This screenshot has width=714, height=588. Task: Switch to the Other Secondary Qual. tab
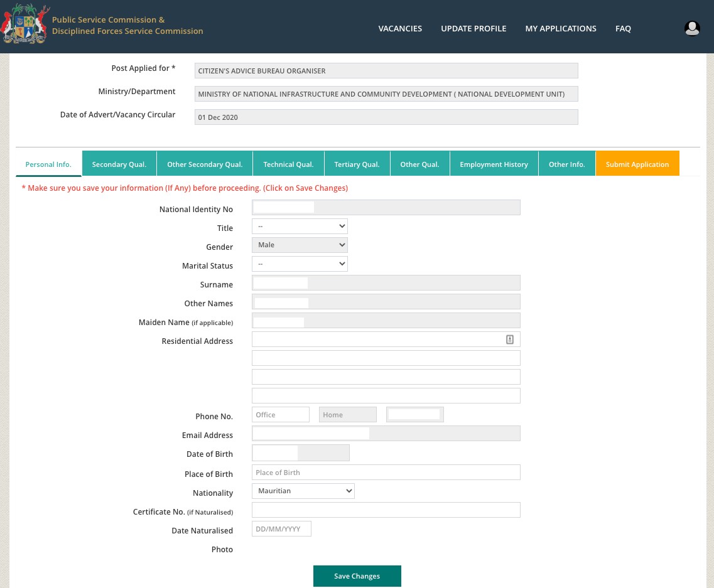(x=205, y=163)
